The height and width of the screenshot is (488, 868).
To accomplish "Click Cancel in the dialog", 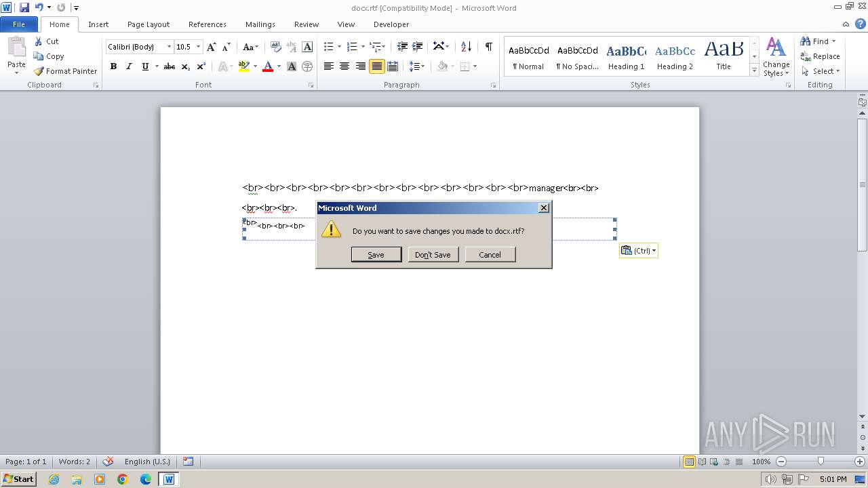I will point(490,254).
